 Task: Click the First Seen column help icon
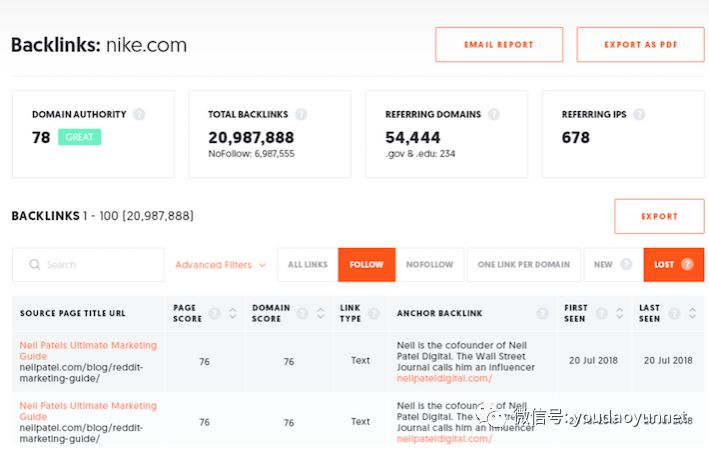coord(601,313)
